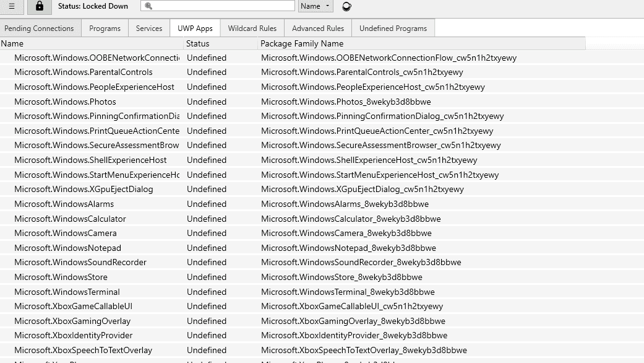The height and width of the screenshot is (363, 644).
Task: Select Microsoft.XboxIdentityProvider name cell
Action: coord(74,336)
